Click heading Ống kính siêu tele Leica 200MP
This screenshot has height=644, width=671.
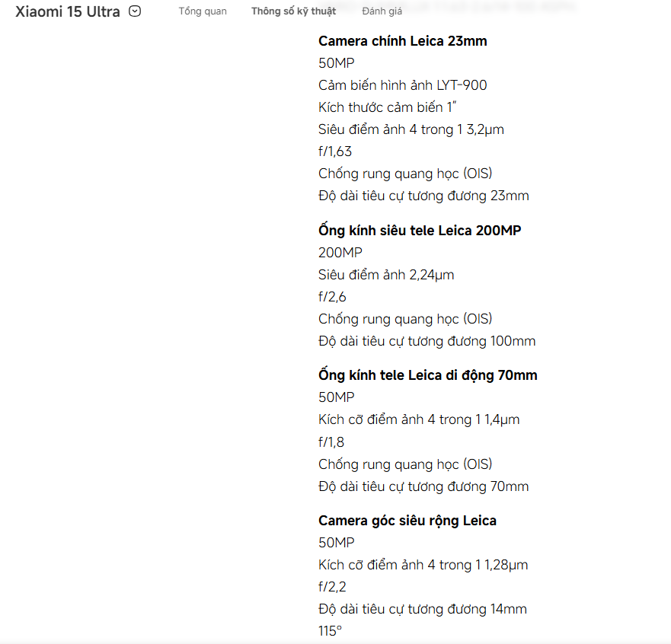[420, 231]
